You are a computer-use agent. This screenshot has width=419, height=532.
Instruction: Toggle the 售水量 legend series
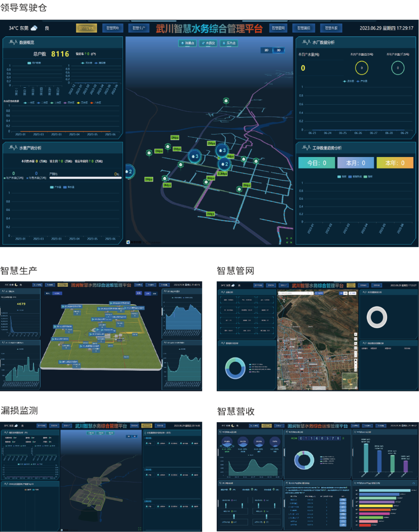coord(69,187)
